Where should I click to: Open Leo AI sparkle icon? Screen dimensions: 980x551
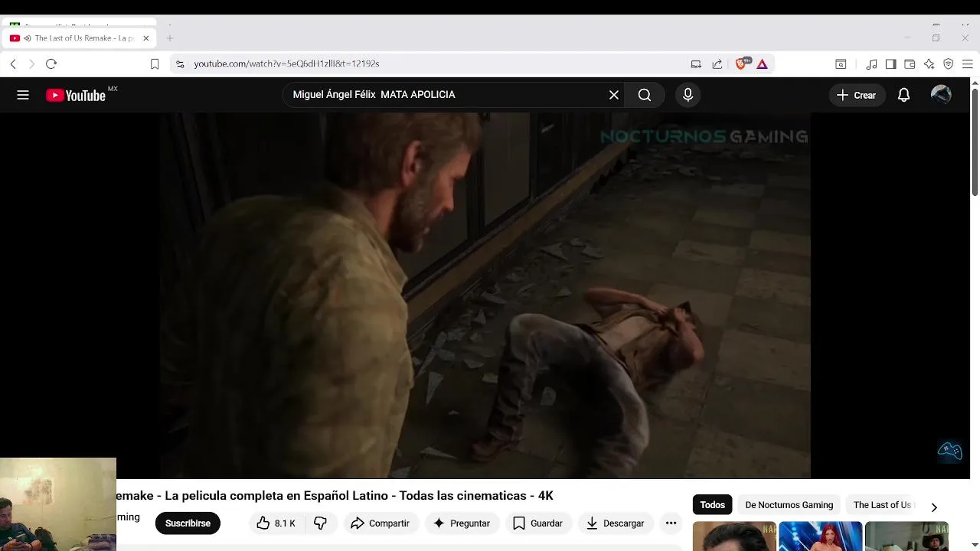click(929, 64)
